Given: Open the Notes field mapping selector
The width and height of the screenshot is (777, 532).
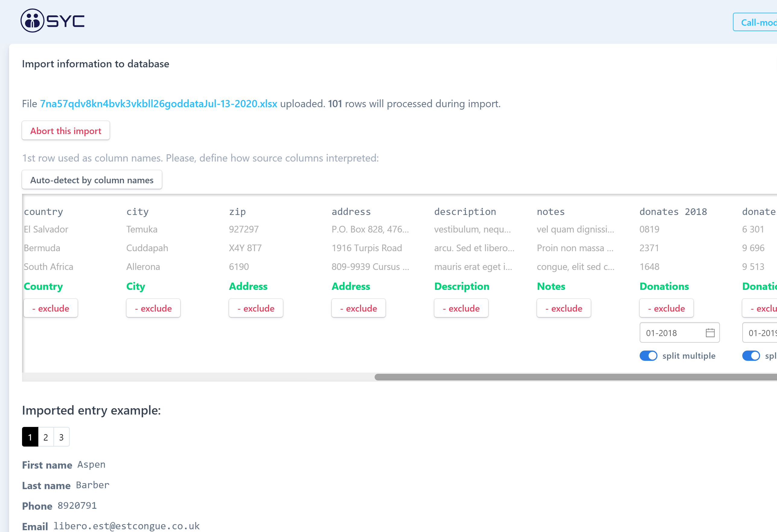Looking at the screenshot, I should pos(551,287).
